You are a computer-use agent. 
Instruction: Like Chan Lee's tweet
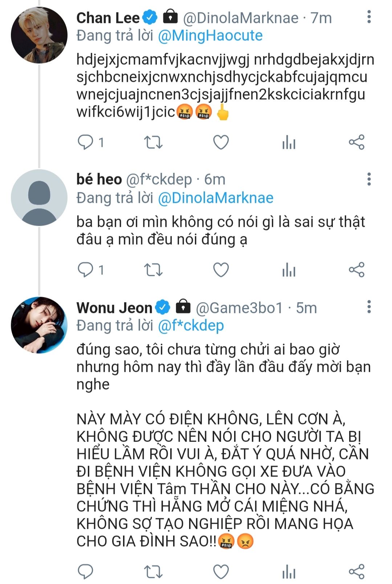221,142
